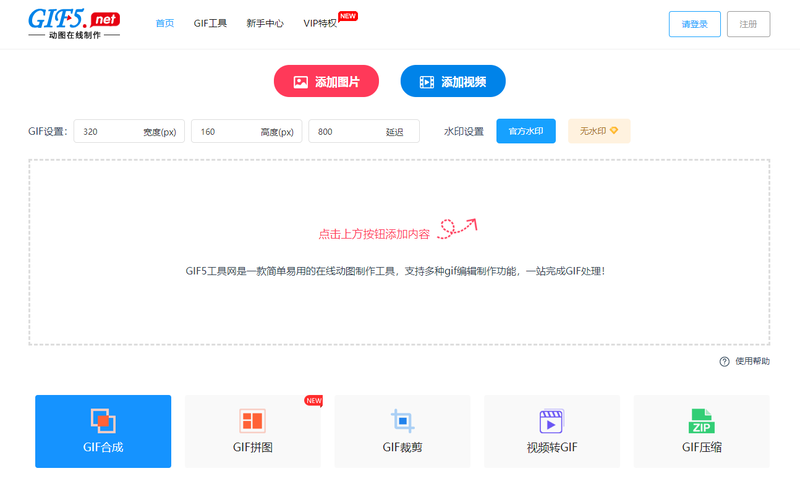This screenshot has height=484, width=800.
Task: Select the GIF裁剪 tool tab
Action: pos(403,431)
